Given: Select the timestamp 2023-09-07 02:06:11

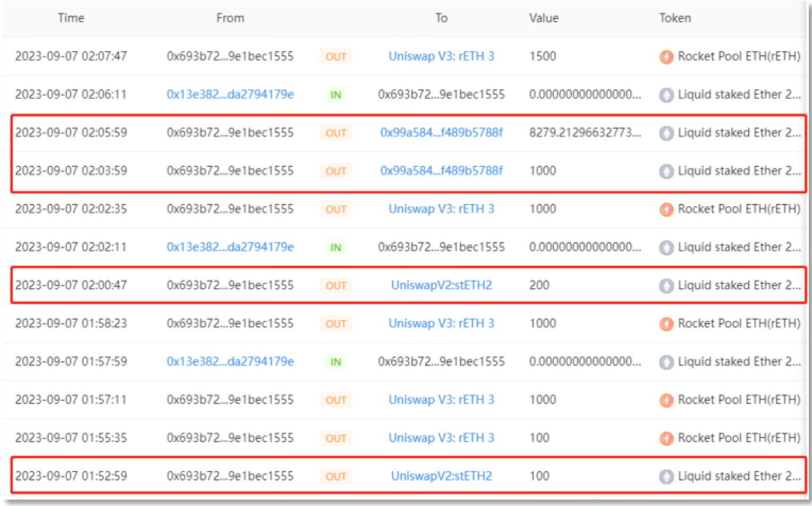Looking at the screenshot, I should (71, 95).
